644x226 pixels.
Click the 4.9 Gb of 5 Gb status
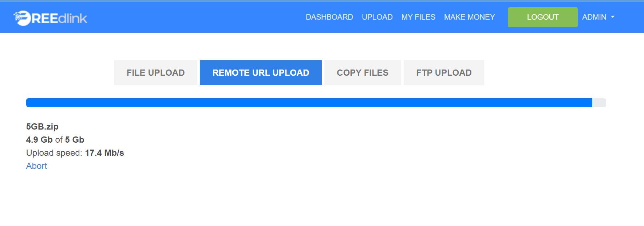(x=55, y=140)
